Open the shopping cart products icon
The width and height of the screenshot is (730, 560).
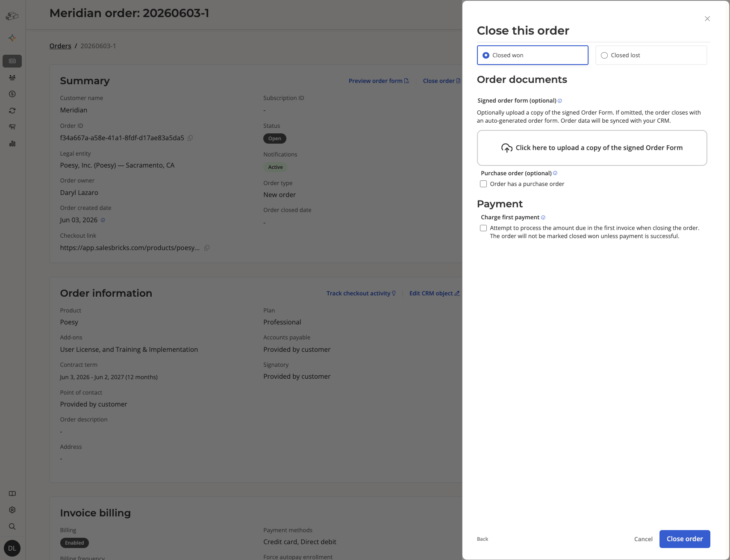point(12,127)
